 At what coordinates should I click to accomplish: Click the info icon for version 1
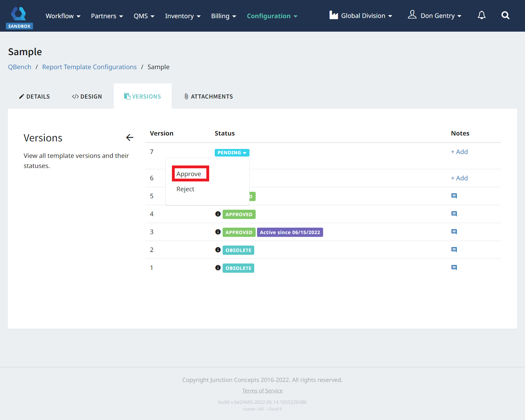(218, 268)
